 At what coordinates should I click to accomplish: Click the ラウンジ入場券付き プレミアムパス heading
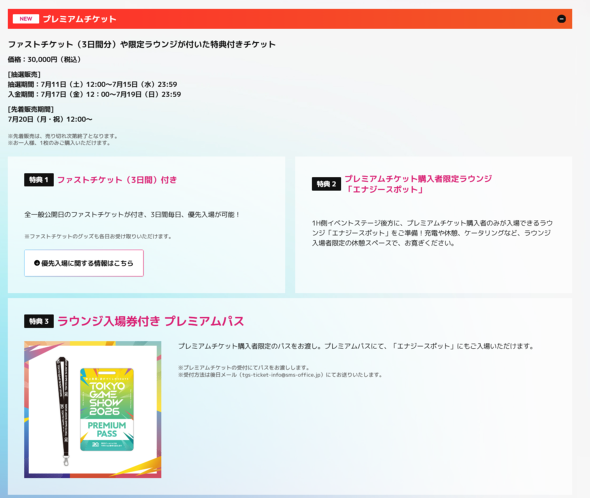tap(151, 321)
